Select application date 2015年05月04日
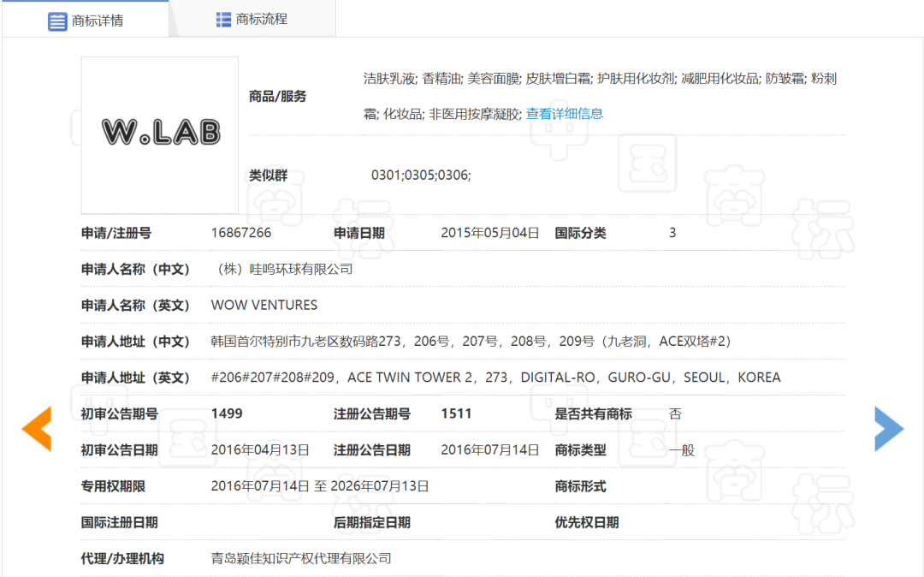Image resolution: width=924 pixels, height=577 pixels. (489, 233)
